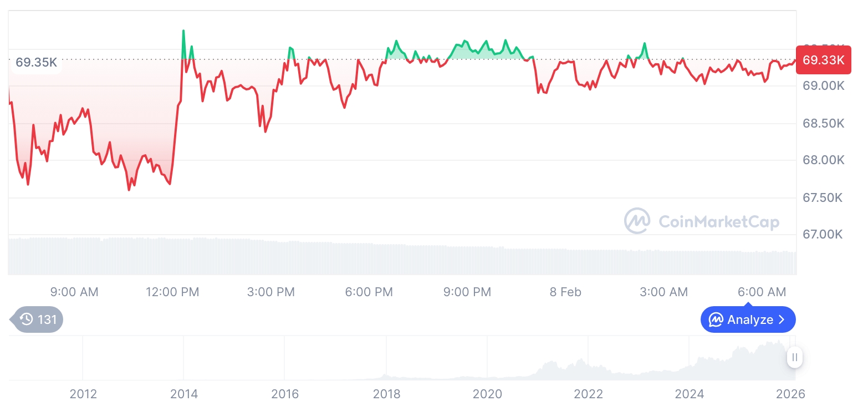This screenshot has height=406, width=868.
Task: Click the 67.00K price axis label
Action: point(823,235)
